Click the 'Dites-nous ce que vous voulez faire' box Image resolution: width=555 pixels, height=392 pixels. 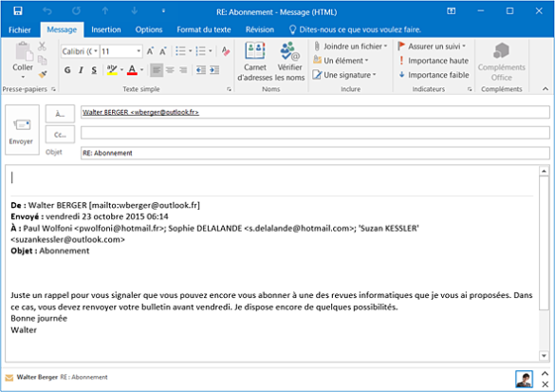356,29
